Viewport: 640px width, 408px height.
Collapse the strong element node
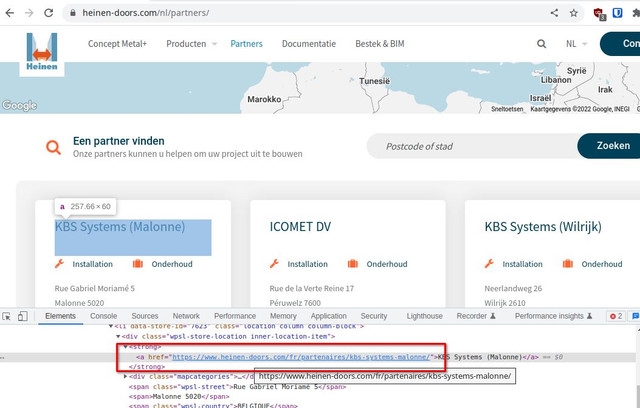tap(126, 347)
